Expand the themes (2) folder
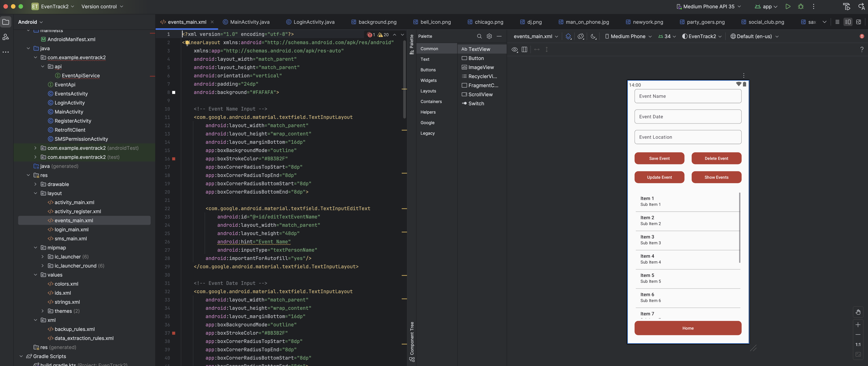 tap(42, 311)
